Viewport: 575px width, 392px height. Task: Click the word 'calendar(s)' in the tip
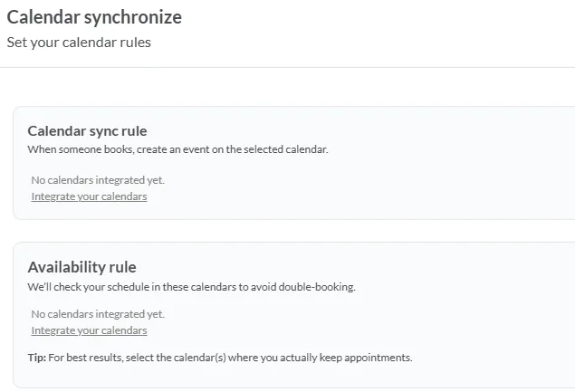(x=200, y=358)
